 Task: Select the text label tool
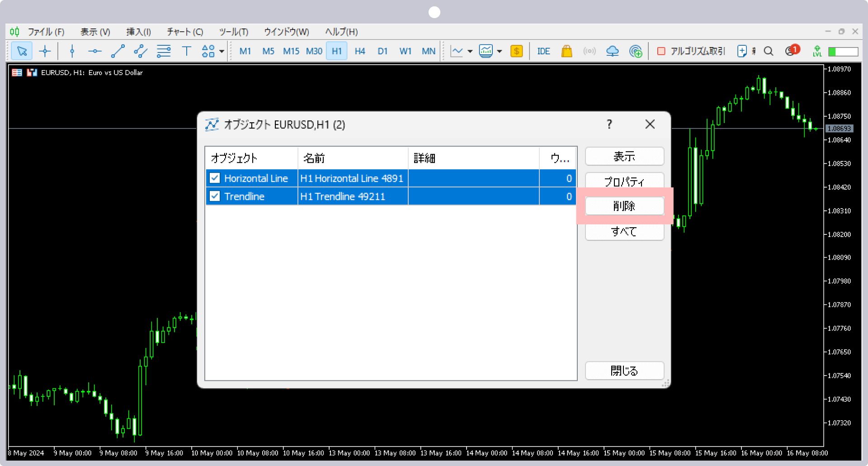(x=186, y=51)
